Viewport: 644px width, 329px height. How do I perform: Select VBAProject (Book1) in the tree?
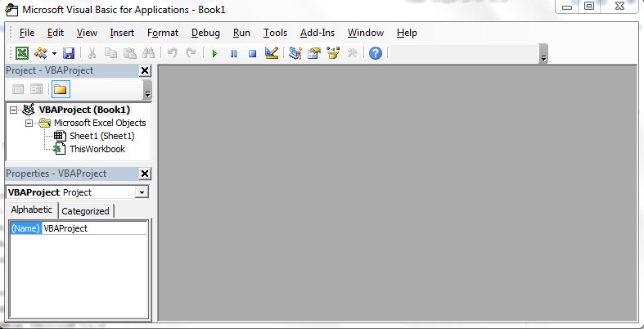coord(84,110)
